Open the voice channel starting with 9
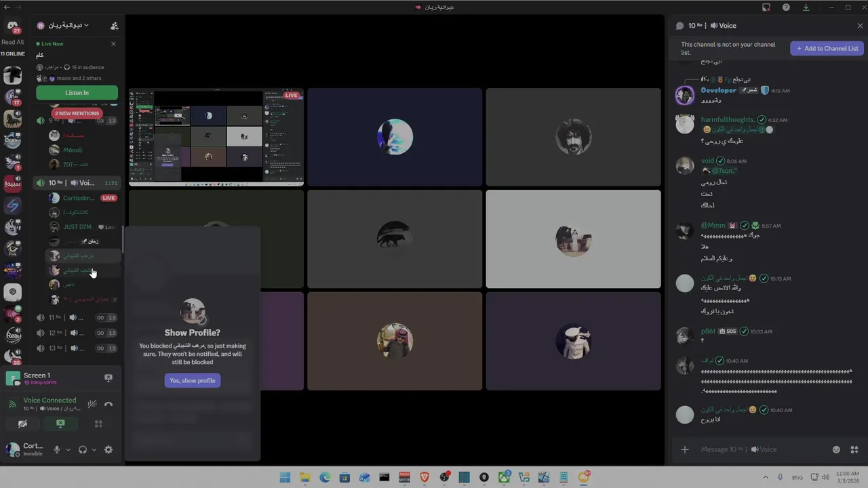Image resolution: width=868 pixels, height=488 pixels. (x=77, y=121)
